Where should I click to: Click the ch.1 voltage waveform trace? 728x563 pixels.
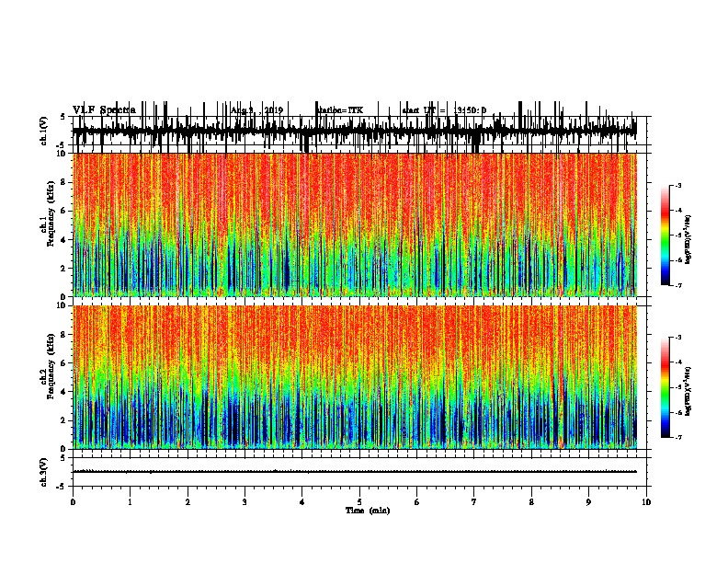click(355, 131)
